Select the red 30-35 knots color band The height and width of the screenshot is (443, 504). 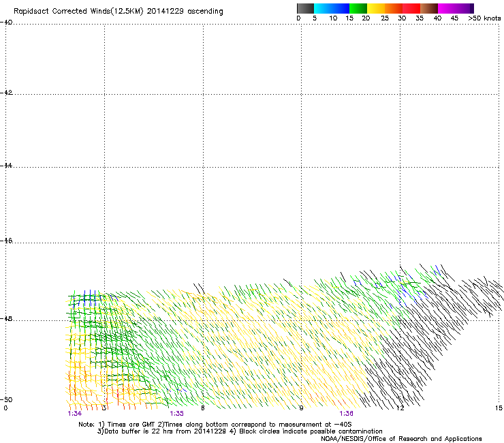411,8
